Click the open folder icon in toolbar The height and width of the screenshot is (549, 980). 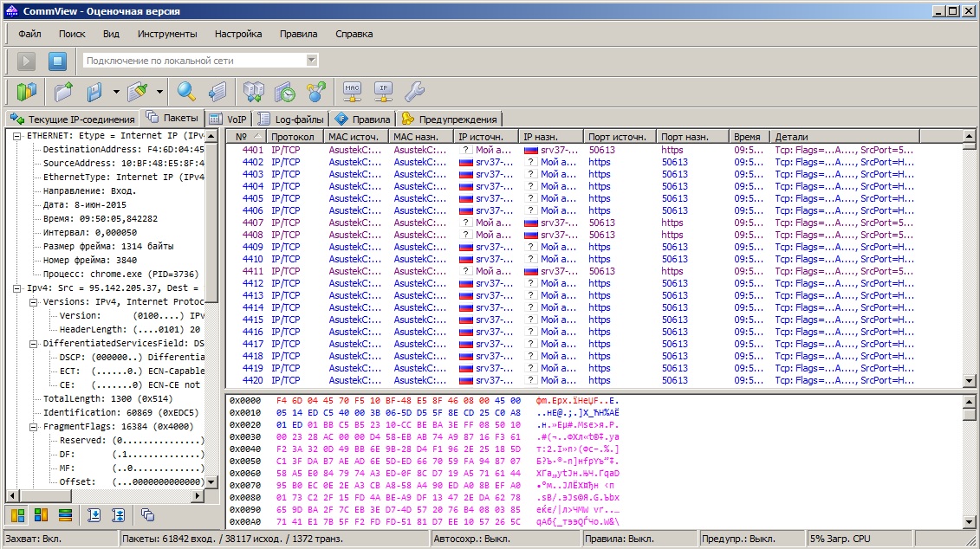(x=63, y=91)
